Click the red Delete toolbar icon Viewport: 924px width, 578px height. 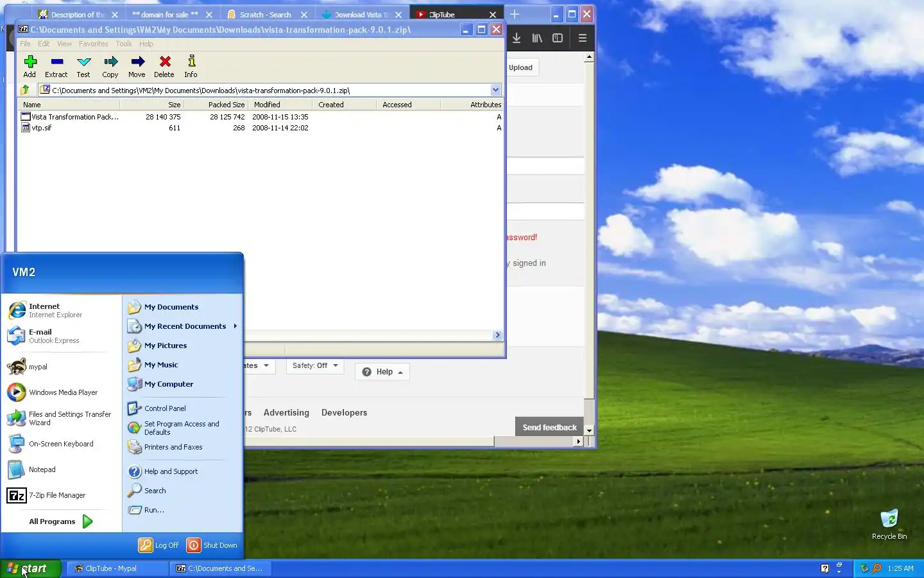pyautogui.click(x=164, y=66)
